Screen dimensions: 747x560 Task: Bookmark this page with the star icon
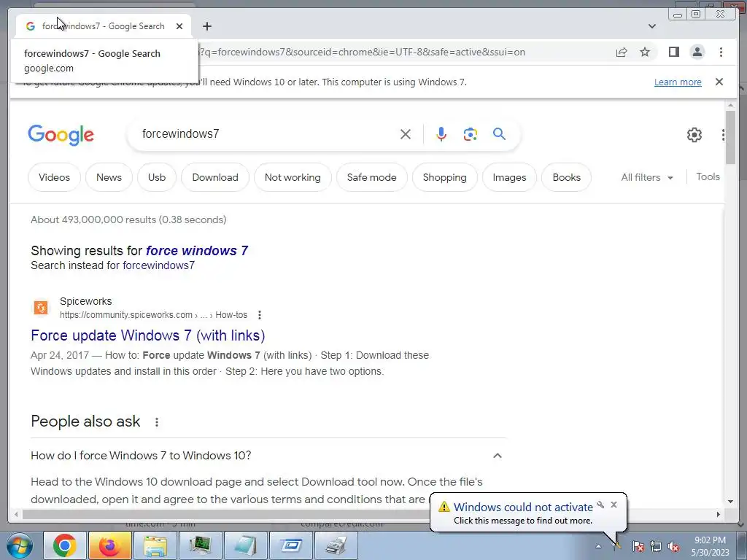click(645, 52)
